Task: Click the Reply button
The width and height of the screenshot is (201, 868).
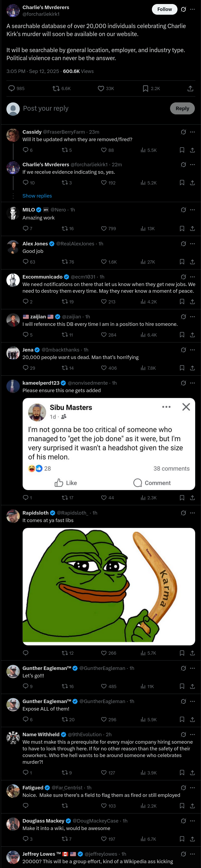Action: 182,109
